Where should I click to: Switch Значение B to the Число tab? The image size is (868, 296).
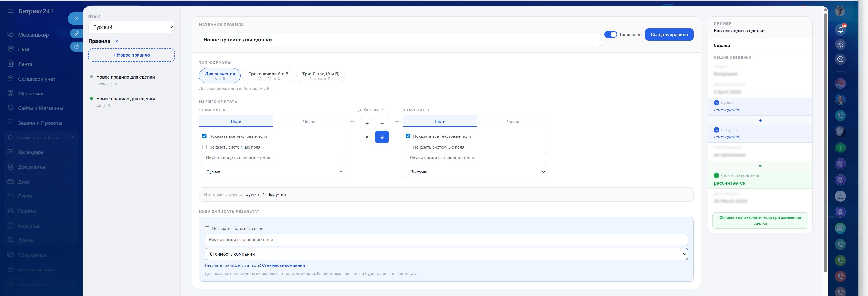tap(513, 122)
